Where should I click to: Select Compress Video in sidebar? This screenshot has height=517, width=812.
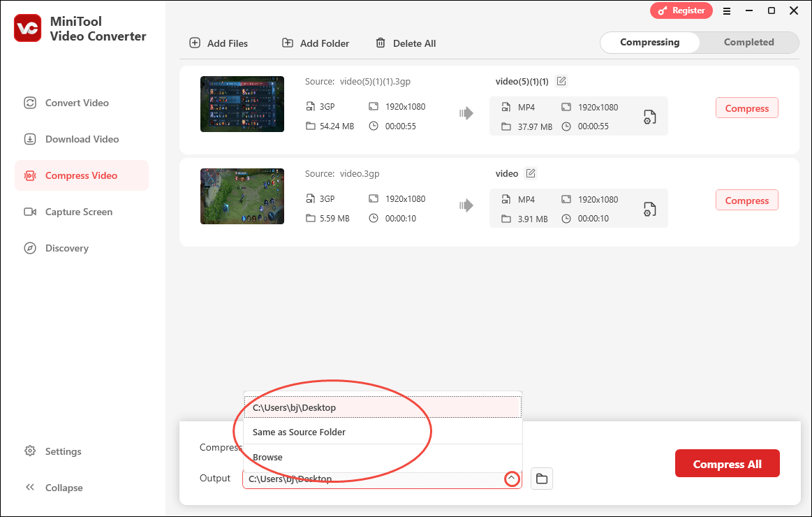click(81, 175)
